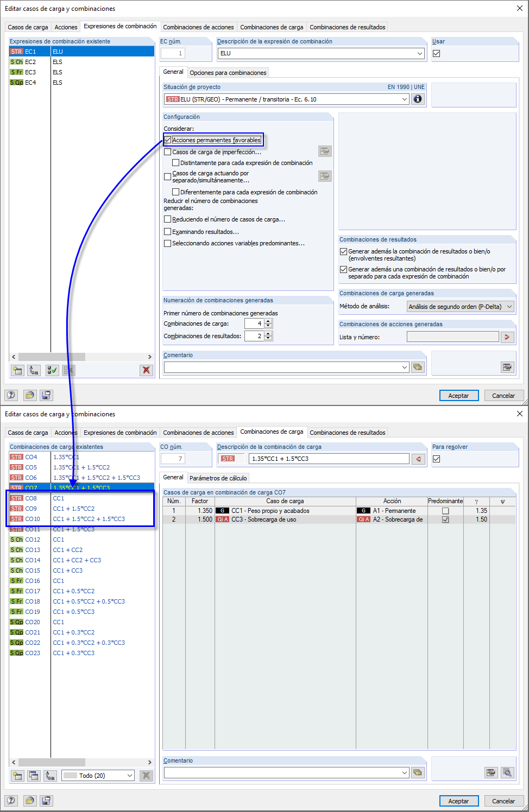Click Cancelar in lower window

[503, 801]
